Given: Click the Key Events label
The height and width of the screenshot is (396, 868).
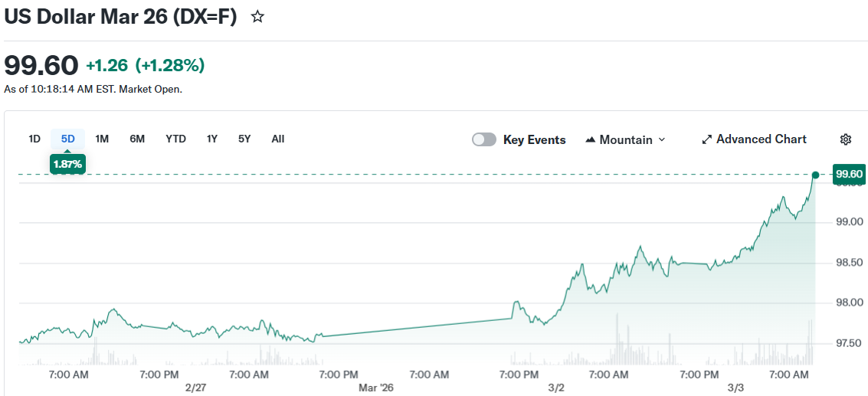Looking at the screenshot, I should (534, 139).
